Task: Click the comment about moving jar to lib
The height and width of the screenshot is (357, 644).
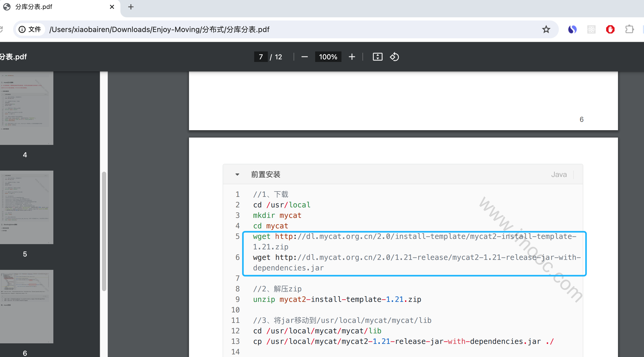Action: pos(342,320)
